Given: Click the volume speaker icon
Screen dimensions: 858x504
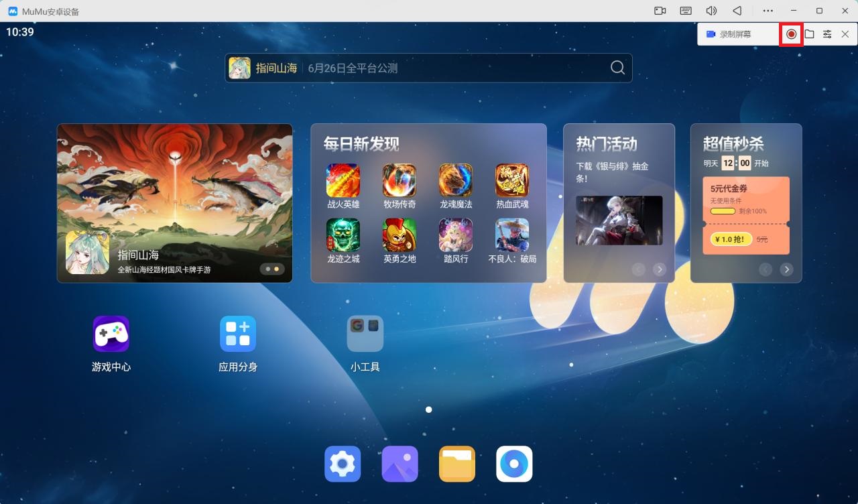Looking at the screenshot, I should point(711,11).
